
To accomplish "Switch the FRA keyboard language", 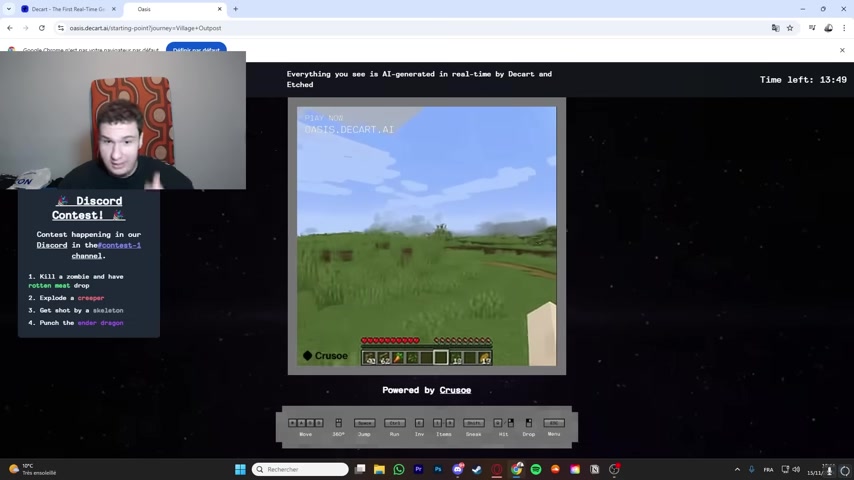I will pos(768,470).
